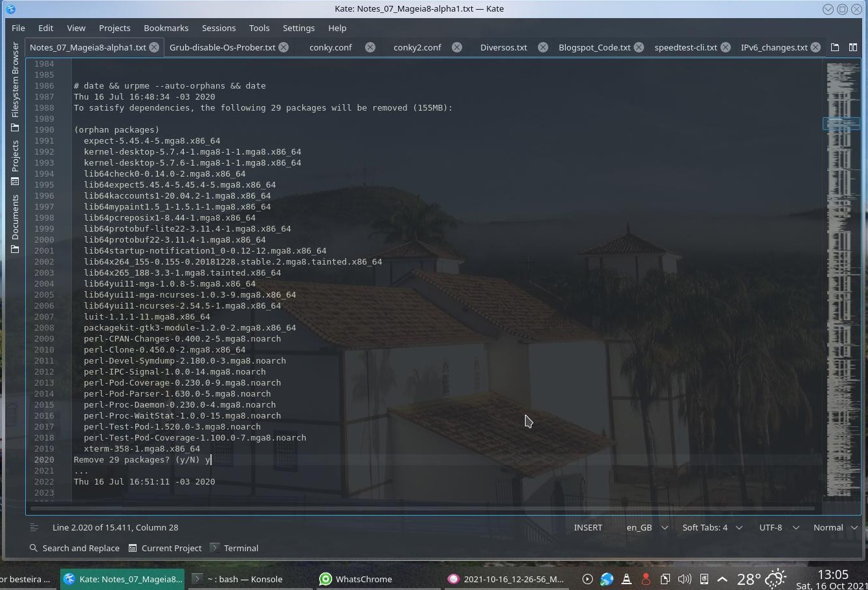868x590 pixels.
Task: Open the Soft Tabs: 4 dropdown
Action: coord(712,528)
